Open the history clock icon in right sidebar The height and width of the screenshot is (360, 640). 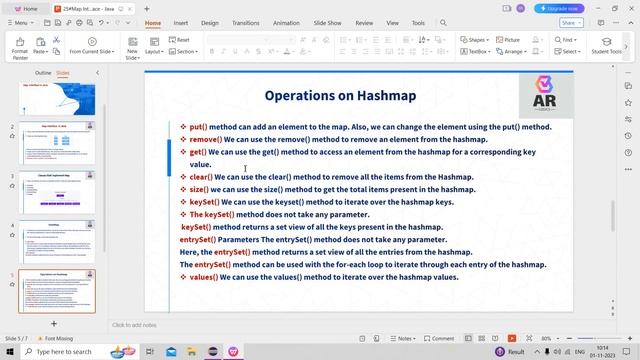[x=628, y=136]
